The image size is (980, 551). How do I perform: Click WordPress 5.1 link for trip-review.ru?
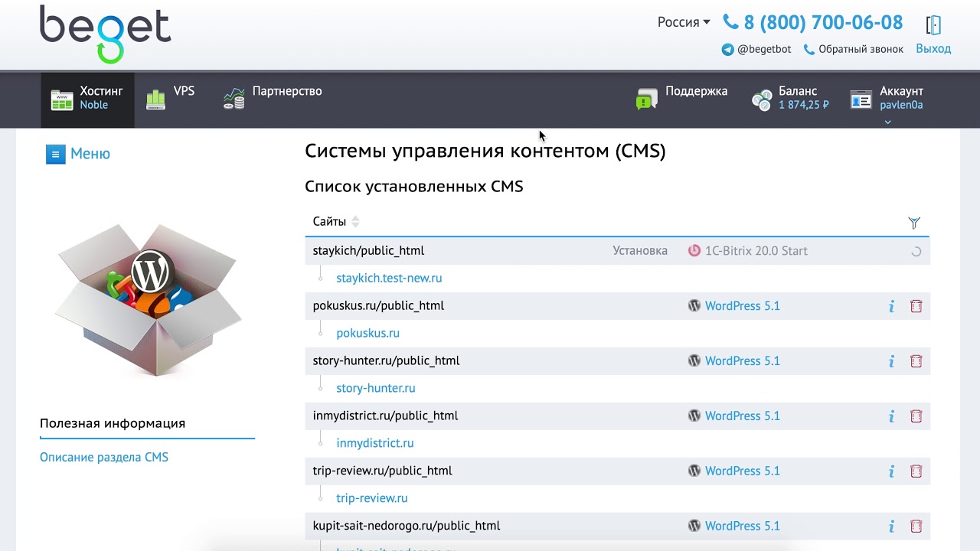pyautogui.click(x=743, y=471)
